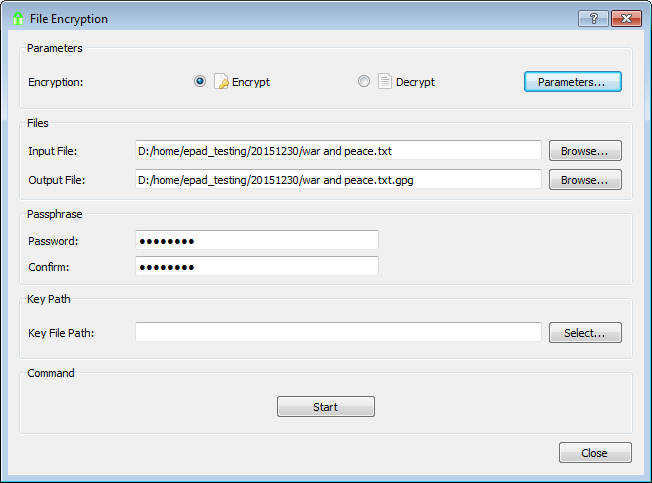Browse for the Output File
Image resolution: width=652 pixels, height=483 pixels.
pos(585,180)
